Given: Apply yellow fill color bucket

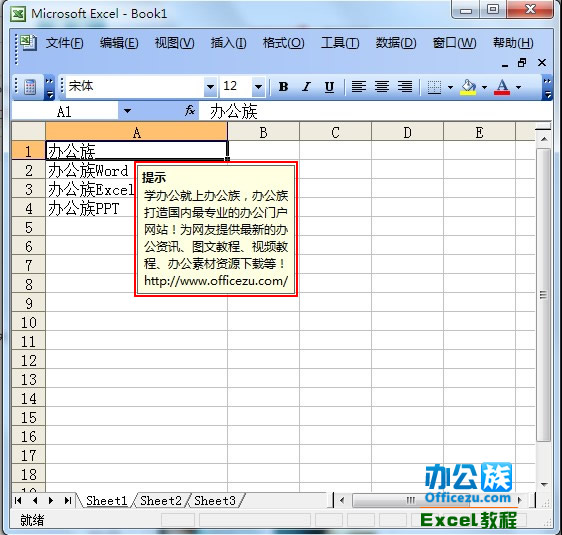Looking at the screenshot, I should click(468, 87).
